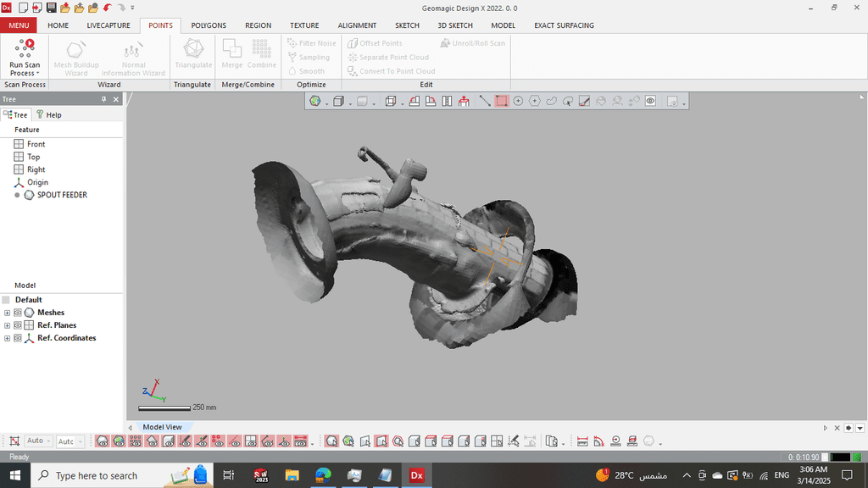This screenshot has height=488, width=868.
Task: Expand the Ref. Coordinates node
Action: 7,338
